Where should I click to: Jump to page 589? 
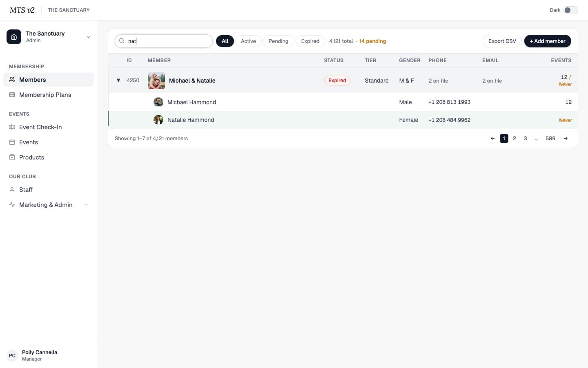[x=550, y=139]
